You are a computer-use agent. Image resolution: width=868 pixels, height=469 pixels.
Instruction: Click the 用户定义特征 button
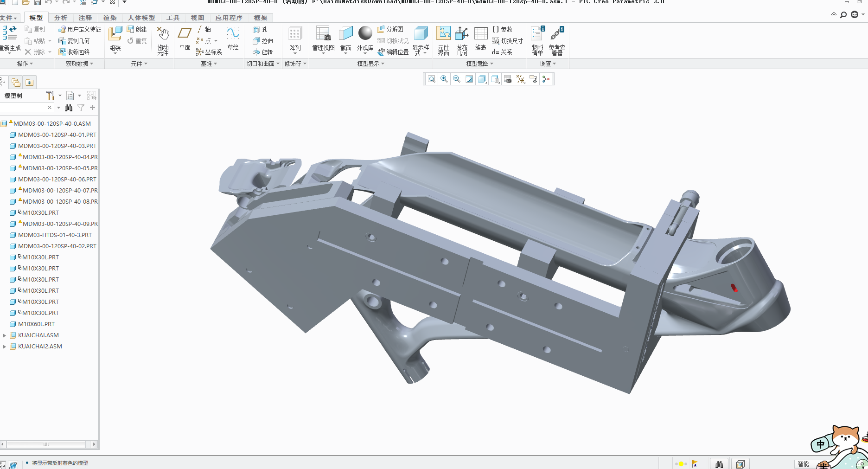click(80, 29)
